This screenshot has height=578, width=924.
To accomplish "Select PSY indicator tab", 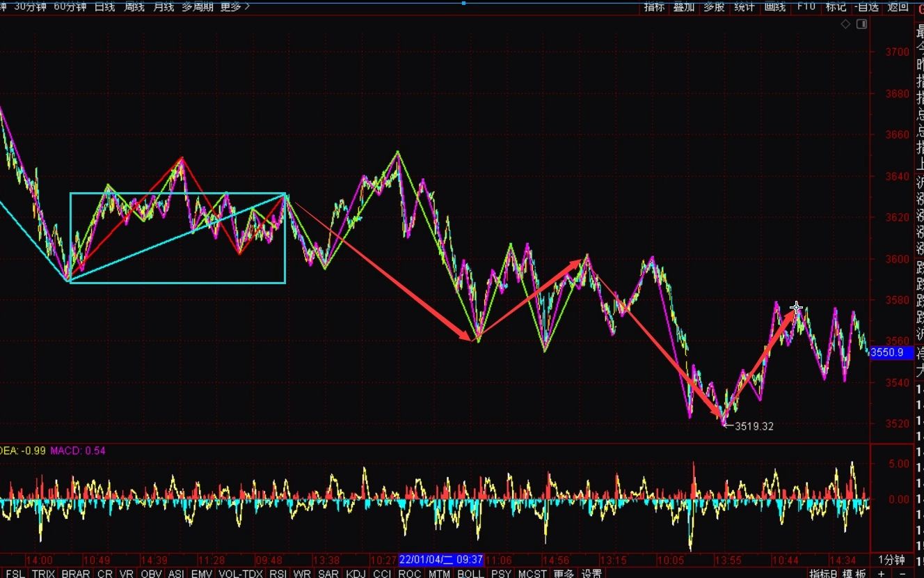I will (x=501, y=573).
